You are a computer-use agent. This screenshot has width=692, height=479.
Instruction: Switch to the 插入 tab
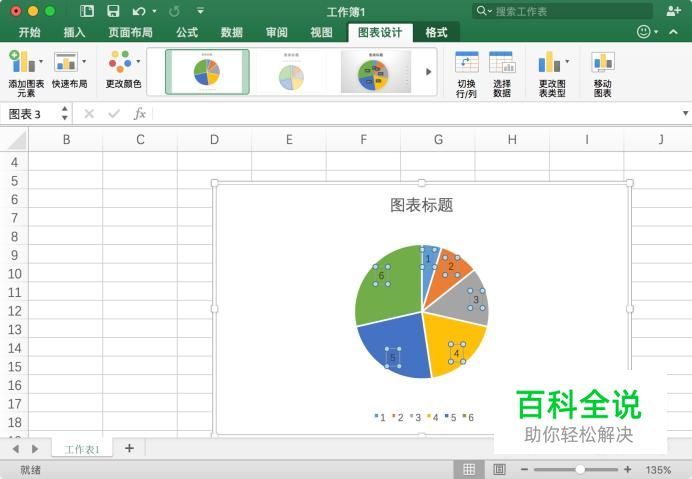tap(74, 32)
